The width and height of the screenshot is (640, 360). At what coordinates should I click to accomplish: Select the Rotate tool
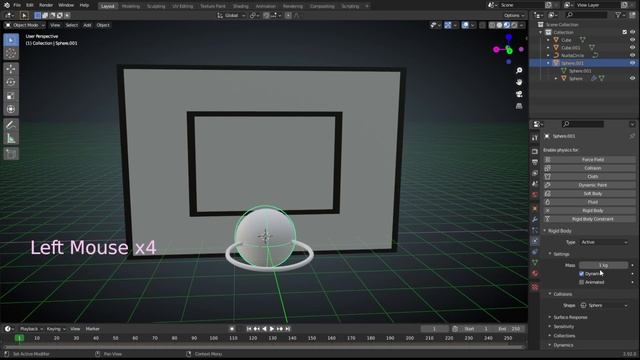pyautogui.click(x=11, y=82)
